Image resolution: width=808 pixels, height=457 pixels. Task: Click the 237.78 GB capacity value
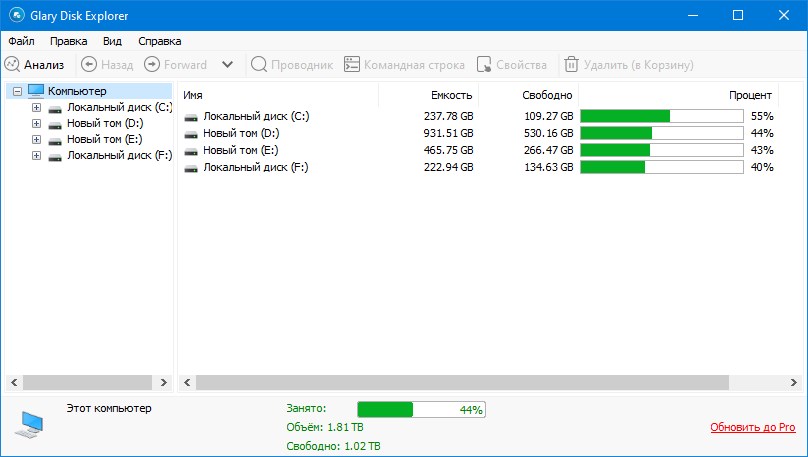pos(448,116)
